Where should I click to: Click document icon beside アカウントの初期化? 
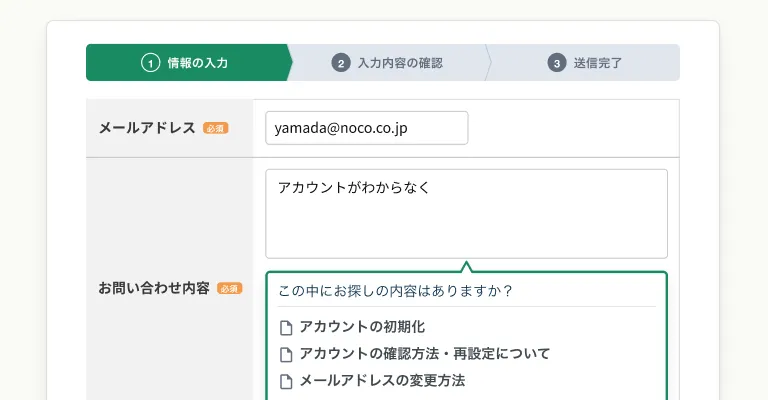pos(286,327)
